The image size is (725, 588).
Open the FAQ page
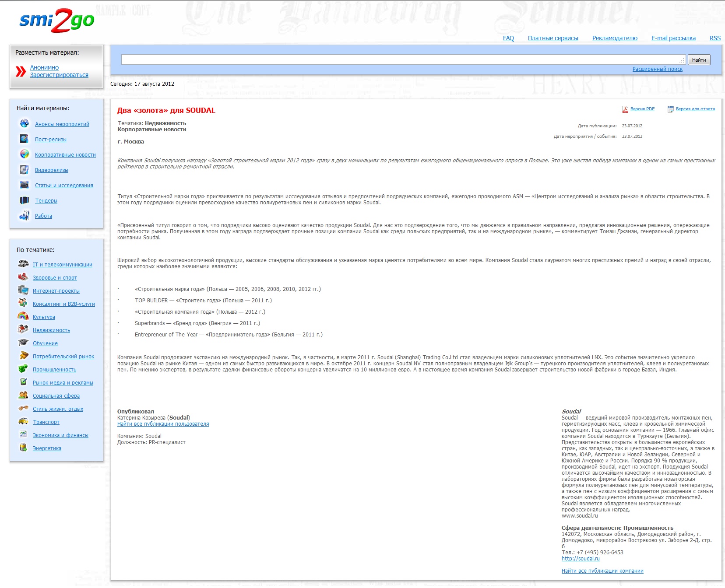pos(508,38)
